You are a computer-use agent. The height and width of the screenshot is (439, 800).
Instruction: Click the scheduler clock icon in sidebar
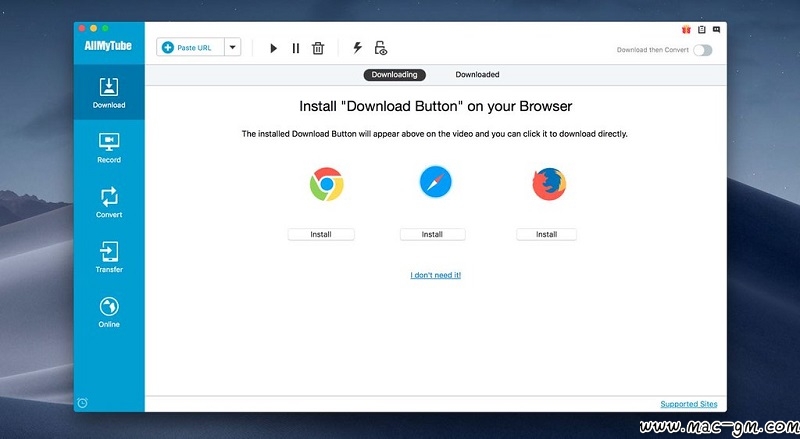(82, 403)
